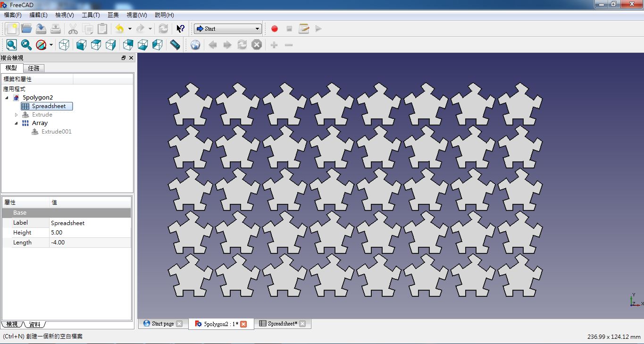Switch to the Spreadsheet* document tab
Screen dimensions: 644x344
[x=283, y=324]
